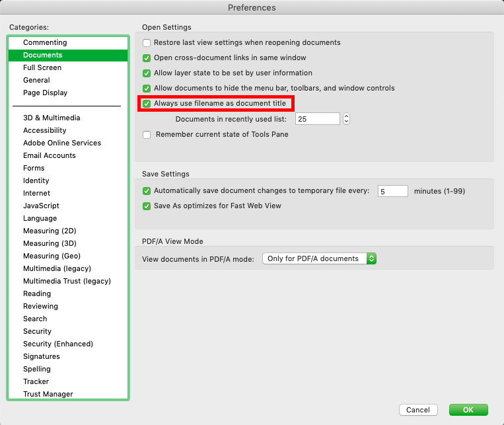This screenshot has width=504, height=425.
Task: Select the Commenting category
Action: click(45, 43)
